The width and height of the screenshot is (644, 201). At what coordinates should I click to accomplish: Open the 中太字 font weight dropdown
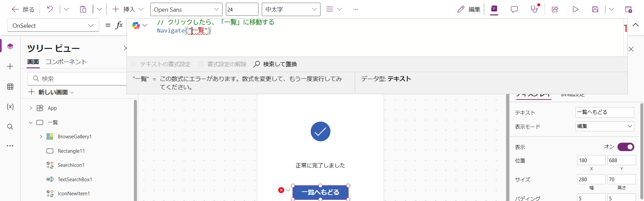point(291,9)
